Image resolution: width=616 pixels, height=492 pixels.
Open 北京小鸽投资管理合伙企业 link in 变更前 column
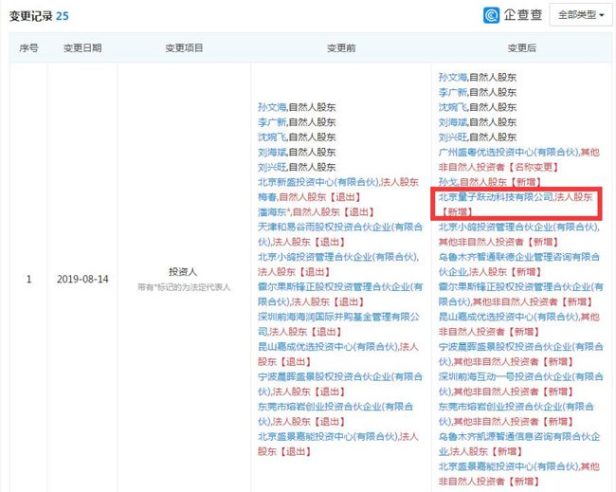(338, 257)
